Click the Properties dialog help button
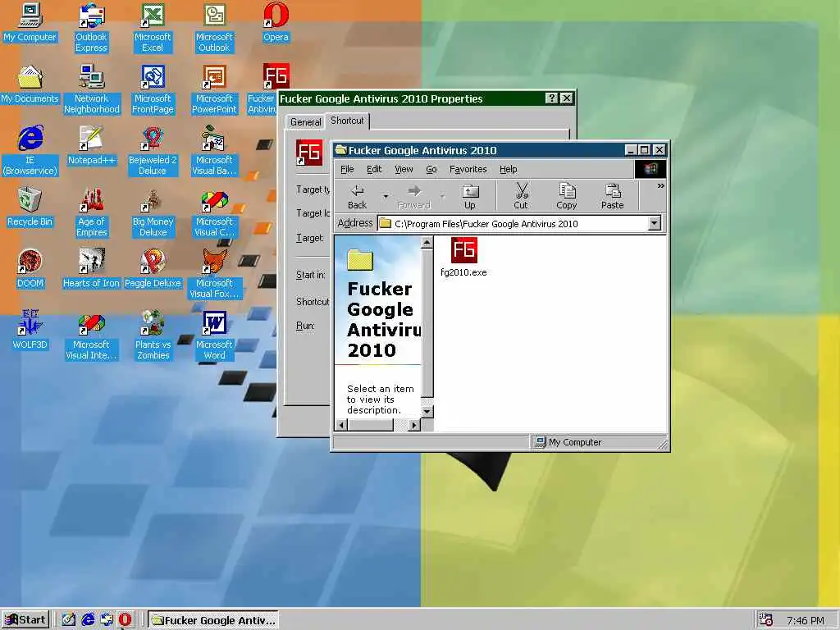The width and height of the screenshot is (840, 630). [x=551, y=98]
